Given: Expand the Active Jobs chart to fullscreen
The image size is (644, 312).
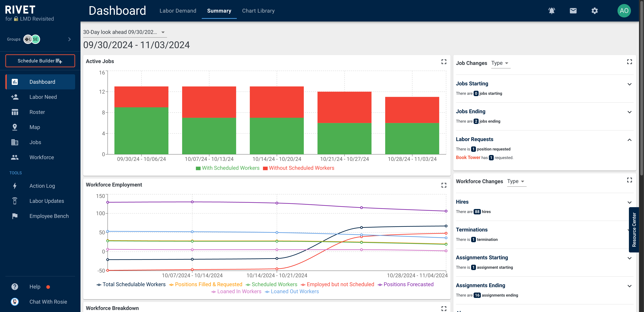Looking at the screenshot, I should pyautogui.click(x=444, y=62).
